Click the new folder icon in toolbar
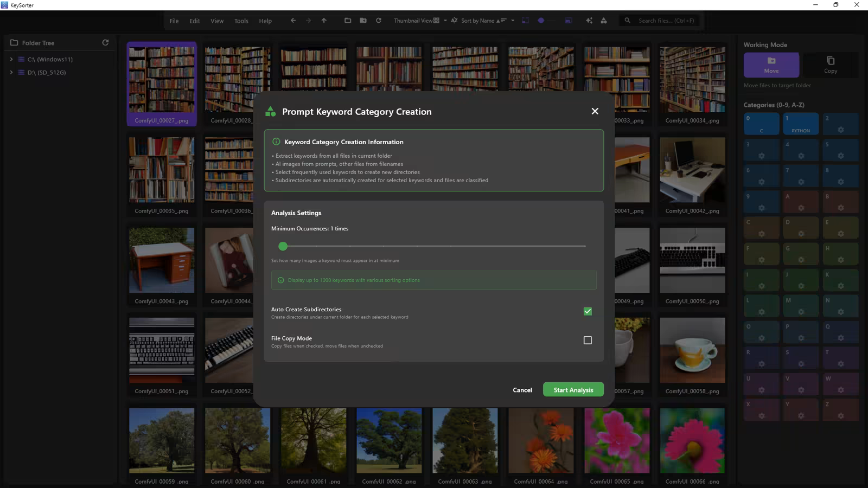The height and width of the screenshot is (488, 868). pyautogui.click(x=363, y=21)
